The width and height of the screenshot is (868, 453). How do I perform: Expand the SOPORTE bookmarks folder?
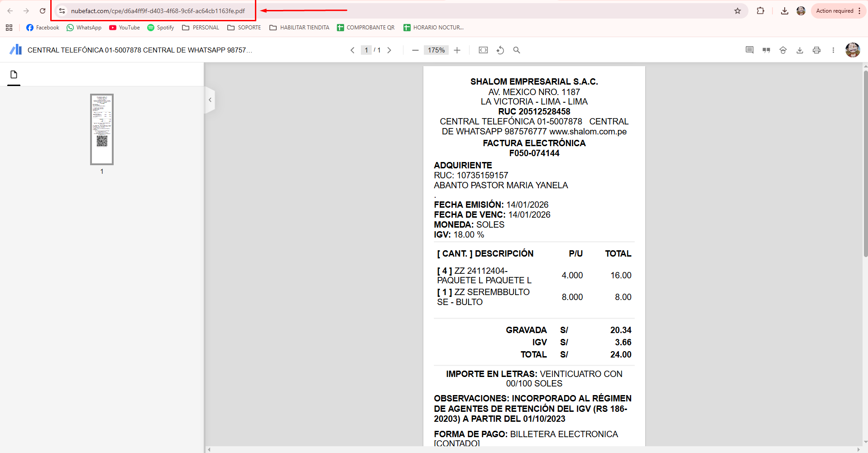244,28
